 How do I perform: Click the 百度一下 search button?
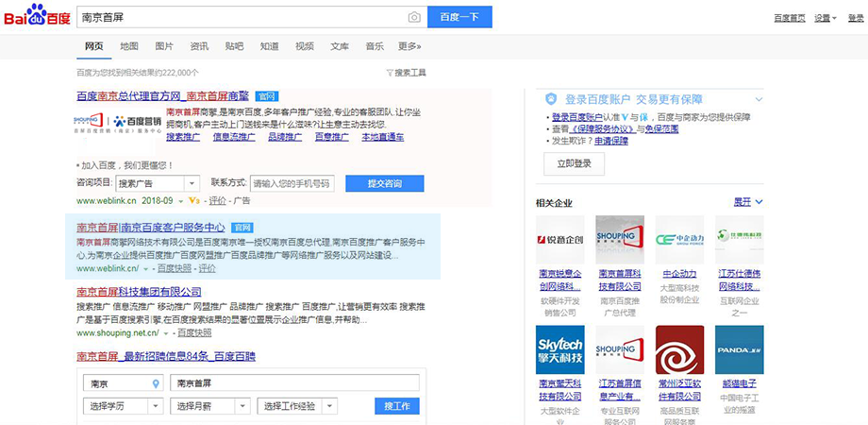pos(459,17)
